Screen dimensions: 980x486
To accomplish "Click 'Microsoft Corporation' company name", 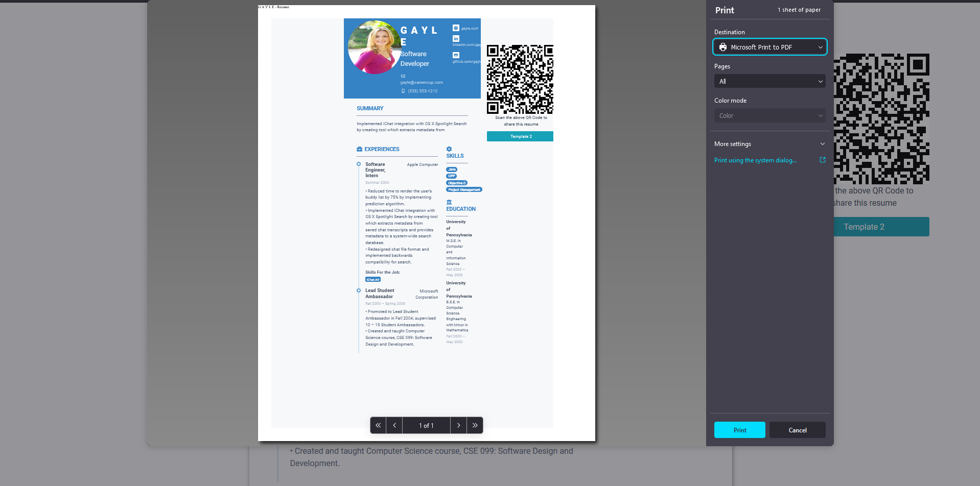I will click(x=427, y=294).
